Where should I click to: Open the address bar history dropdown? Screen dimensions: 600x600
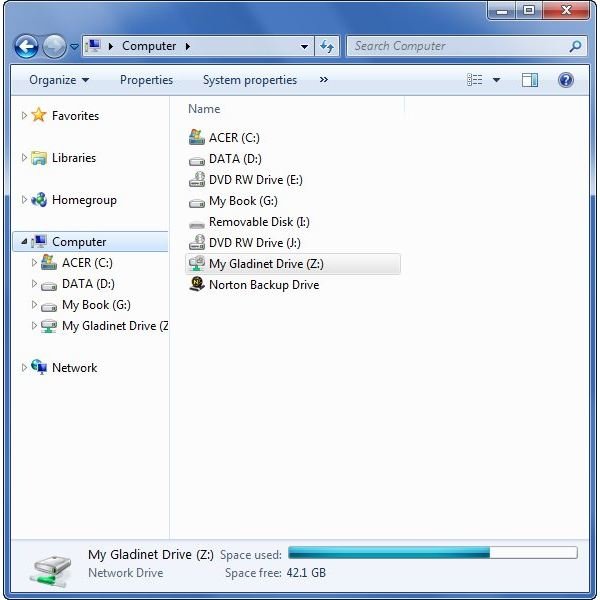point(304,47)
